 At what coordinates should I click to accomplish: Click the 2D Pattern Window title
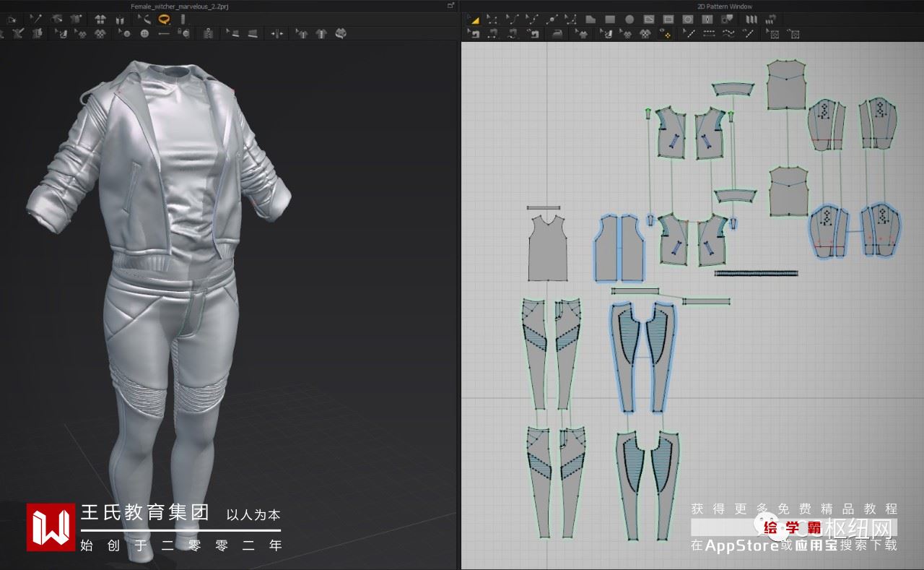pos(725,6)
